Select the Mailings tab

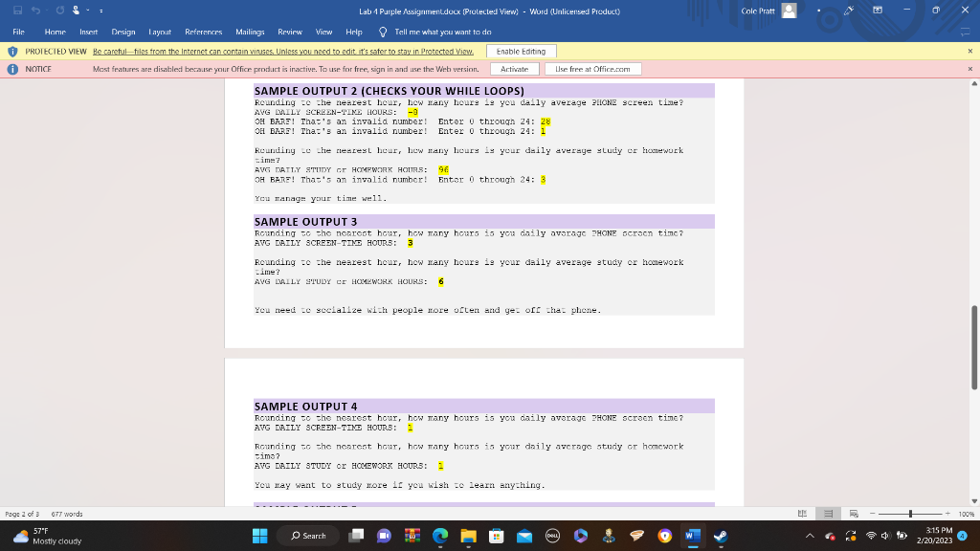[250, 32]
